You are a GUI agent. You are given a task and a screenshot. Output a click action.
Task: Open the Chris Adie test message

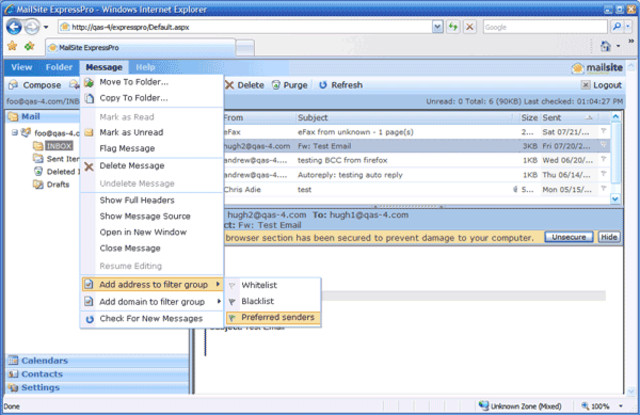[416, 189]
